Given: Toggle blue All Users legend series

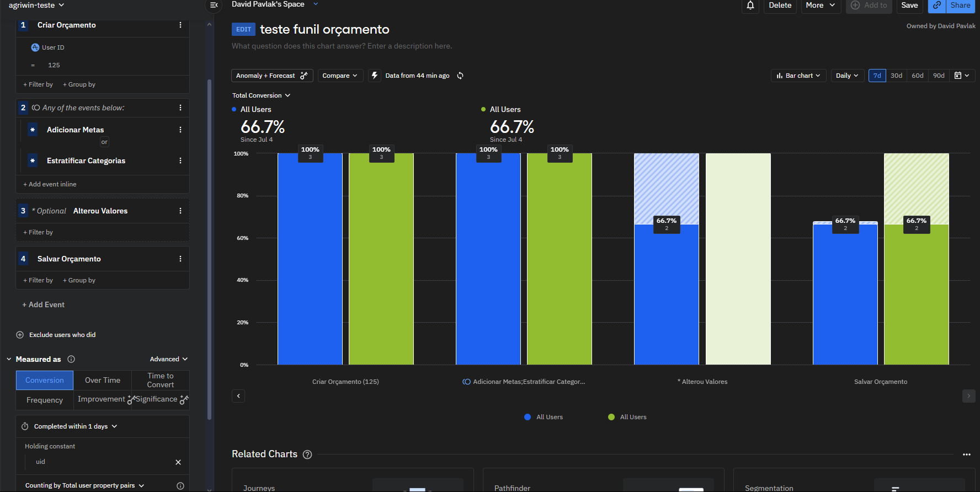Looking at the screenshot, I should point(544,417).
